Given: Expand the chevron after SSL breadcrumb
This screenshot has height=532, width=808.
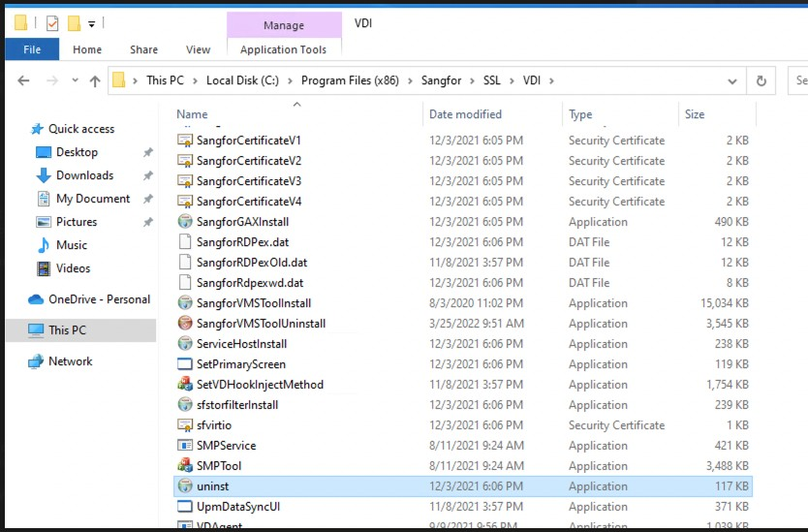Looking at the screenshot, I should click(512, 81).
